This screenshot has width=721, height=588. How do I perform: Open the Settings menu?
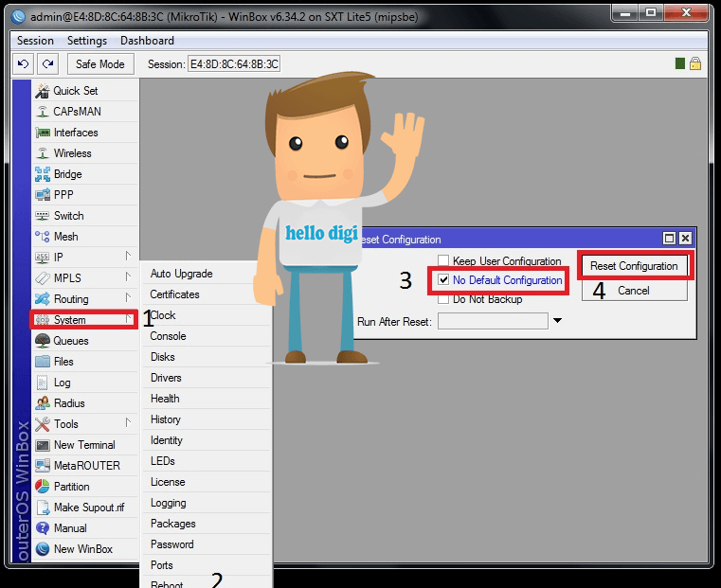tap(87, 41)
